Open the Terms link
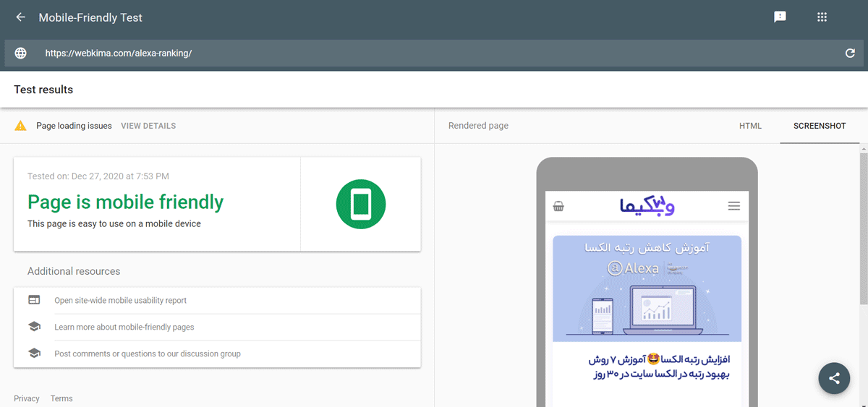868x407 pixels. pos(61,398)
